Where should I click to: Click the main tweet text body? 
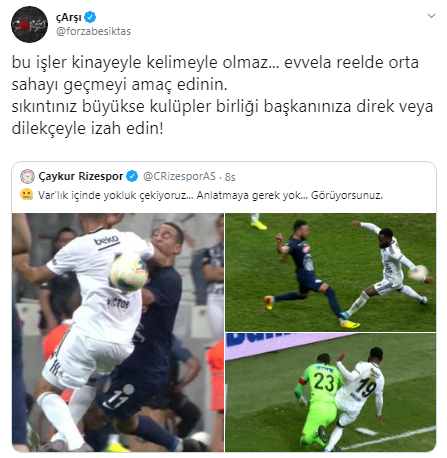[222, 95]
